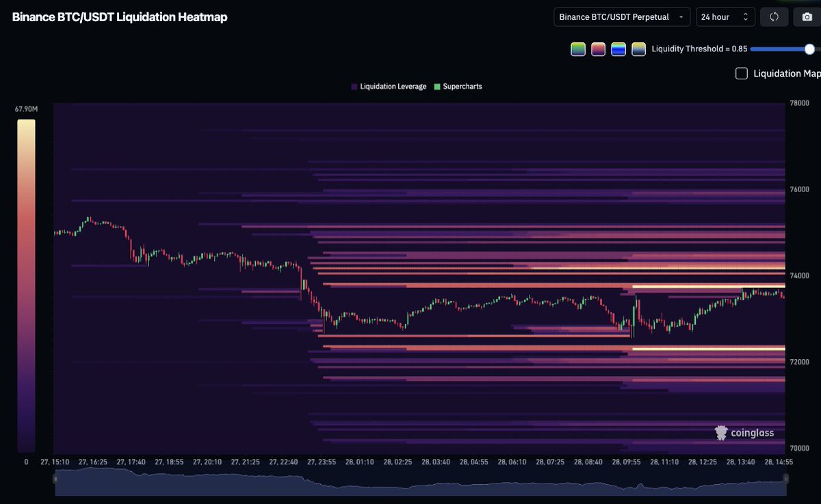The height and width of the screenshot is (504, 821).
Task: Click the 28, 06:10 time axis label
Action: coord(512,462)
